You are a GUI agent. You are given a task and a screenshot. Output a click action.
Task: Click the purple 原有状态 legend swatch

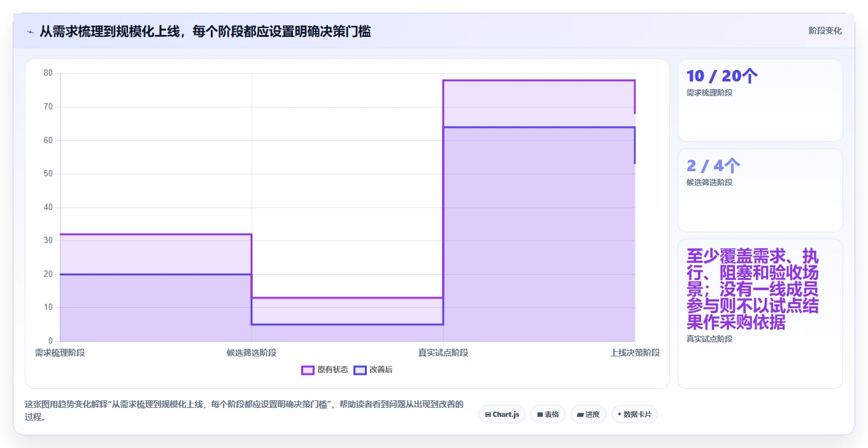[x=308, y=370]
